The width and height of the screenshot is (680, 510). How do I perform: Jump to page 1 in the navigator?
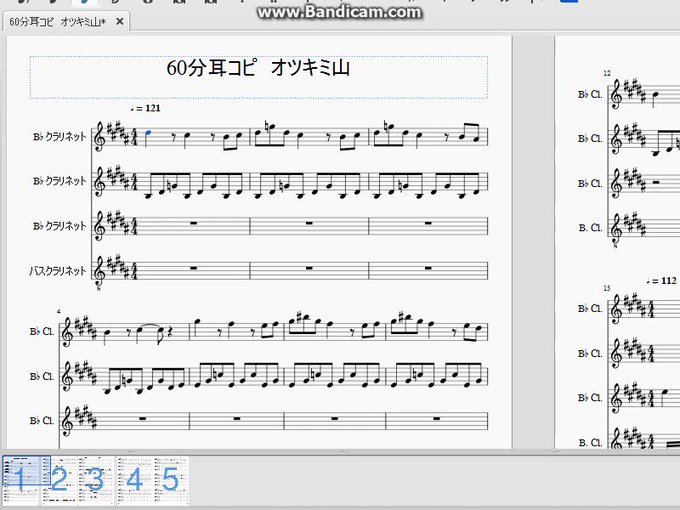(20, 480)
